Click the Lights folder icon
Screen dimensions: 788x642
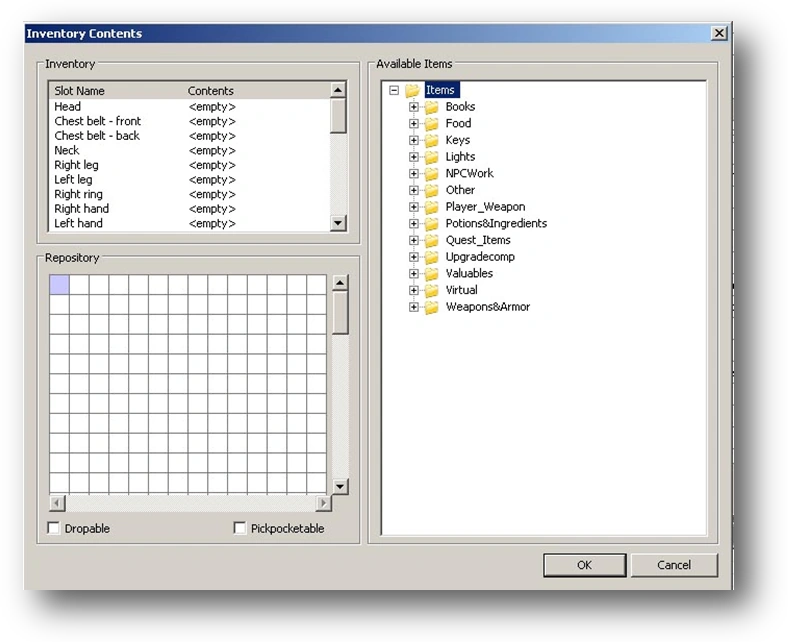431,157
